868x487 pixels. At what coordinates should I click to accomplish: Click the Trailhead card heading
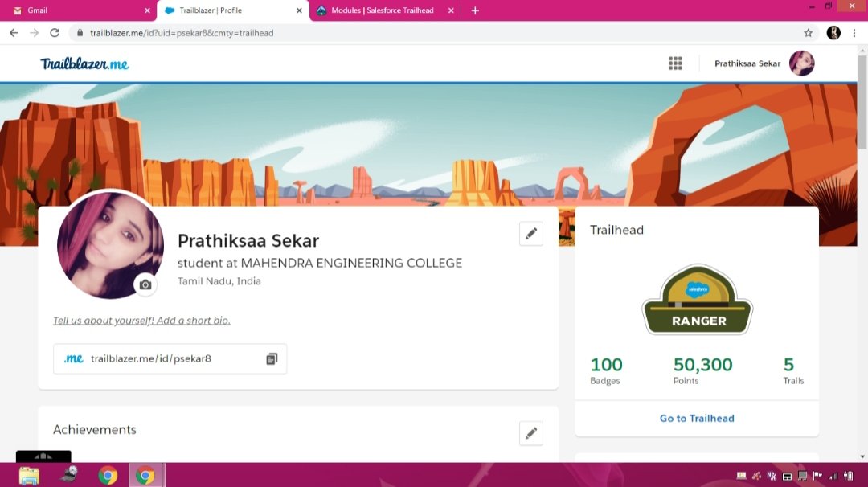[616, 230]
